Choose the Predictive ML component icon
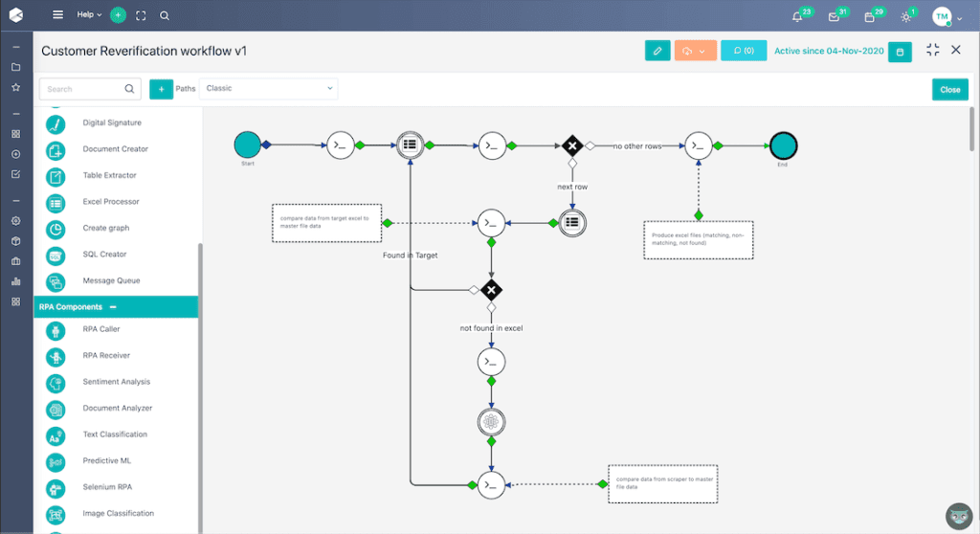980x534 pixels. pos(56,461)
